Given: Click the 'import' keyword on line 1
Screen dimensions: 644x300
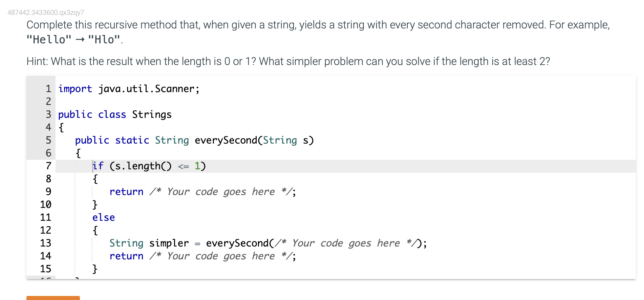Looking at the screenshot, I should tap(75, 89).
